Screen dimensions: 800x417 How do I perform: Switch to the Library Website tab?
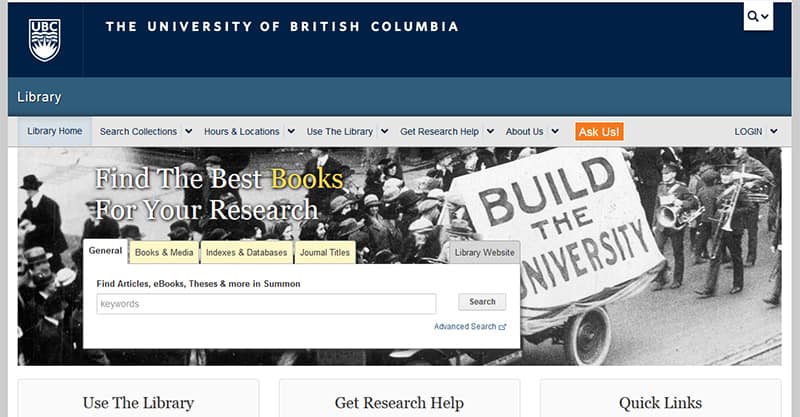coord(485,253)
